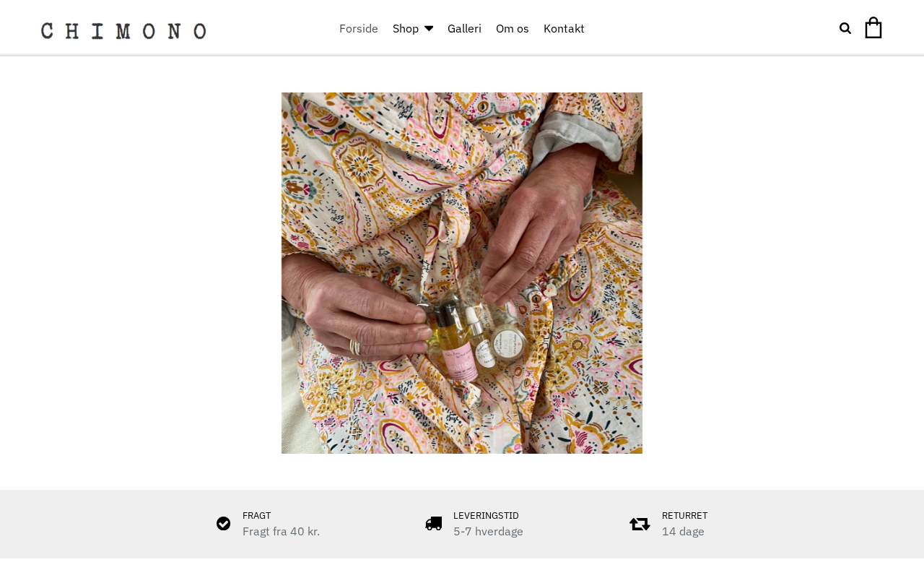Expand the Shop dropdown arrow

click(x=429, y=28)
